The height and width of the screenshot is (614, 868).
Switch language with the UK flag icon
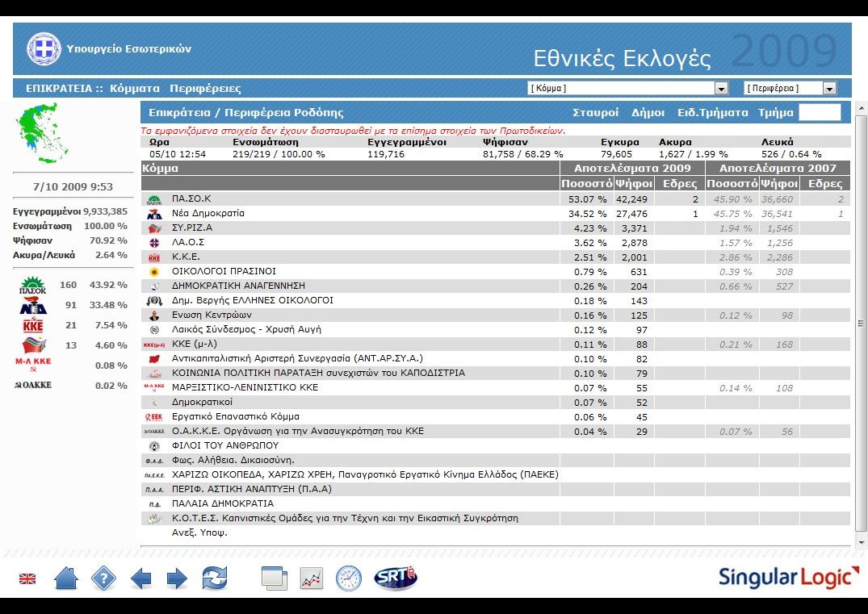(x=27, y=578)
